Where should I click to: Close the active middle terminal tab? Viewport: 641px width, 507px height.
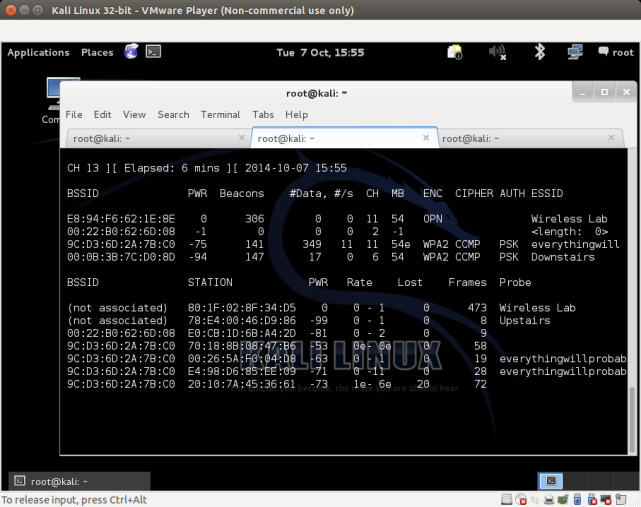pyautogui.click(x=426, y=138)
